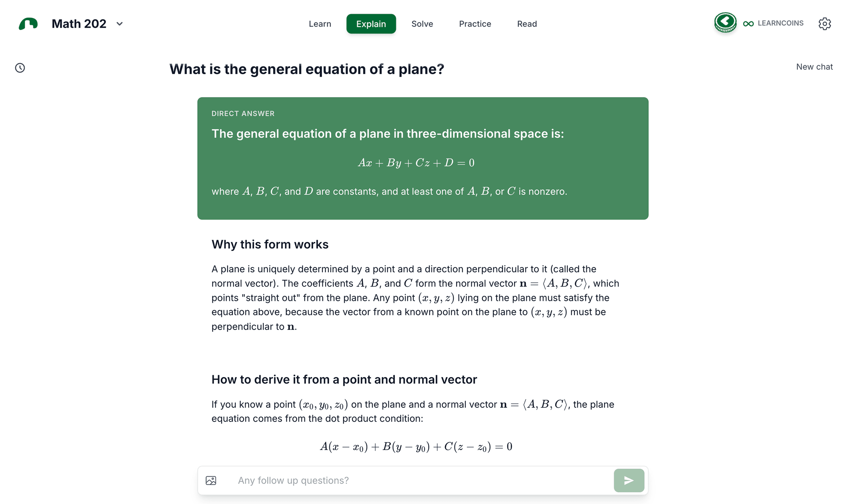Click the Learncoins coin icon
Image resolution: width=846 pixels, height=504 pixels.
click(725, 23)
